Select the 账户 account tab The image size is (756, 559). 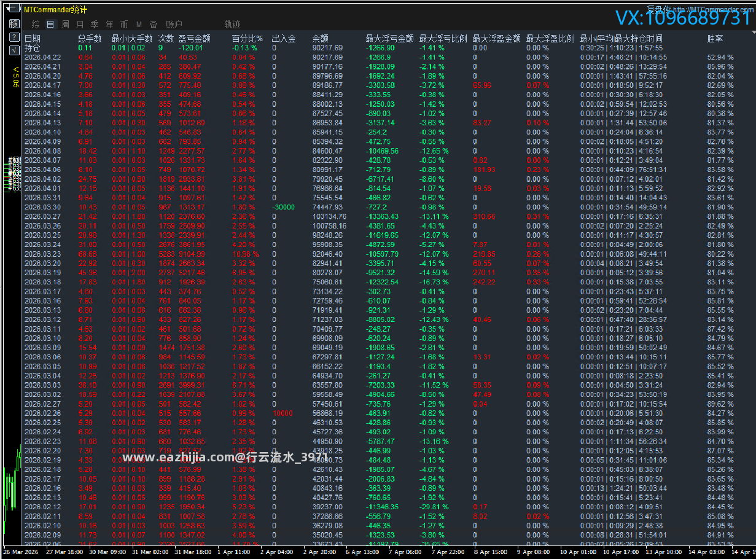point(174,25)
